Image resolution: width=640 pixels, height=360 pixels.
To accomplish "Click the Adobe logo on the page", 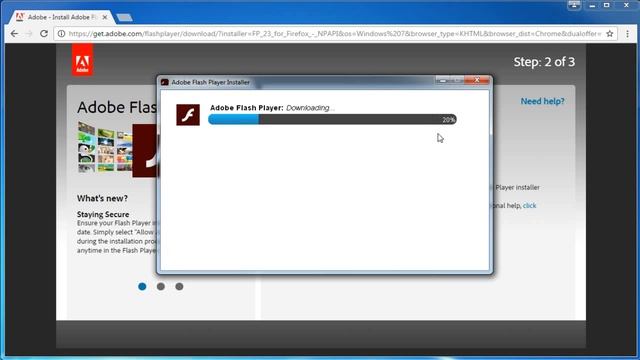I will point(82,60).
